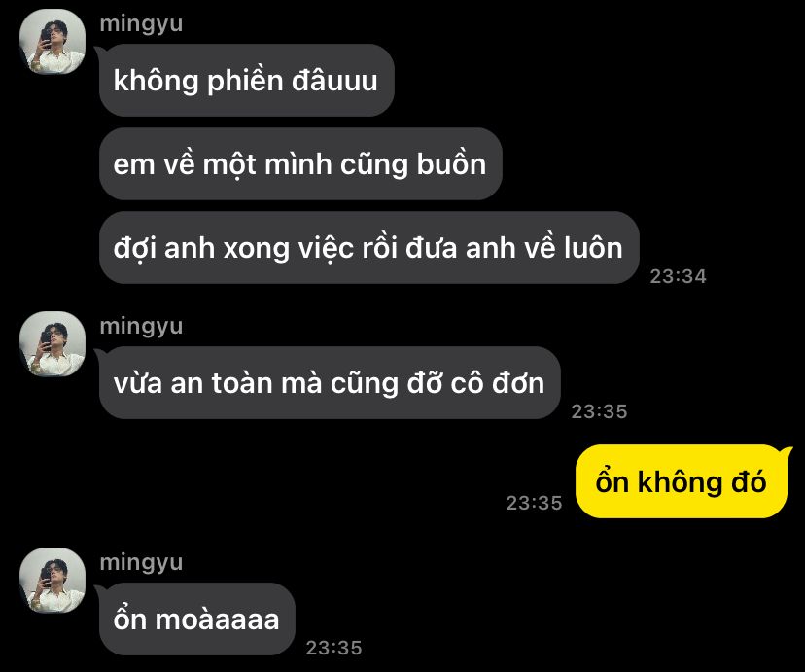Viewport: 805px width, 672px height.
Task: Open mingyu's avatar beside "không phiền đâuuu"
Action: tap(52, 41)
